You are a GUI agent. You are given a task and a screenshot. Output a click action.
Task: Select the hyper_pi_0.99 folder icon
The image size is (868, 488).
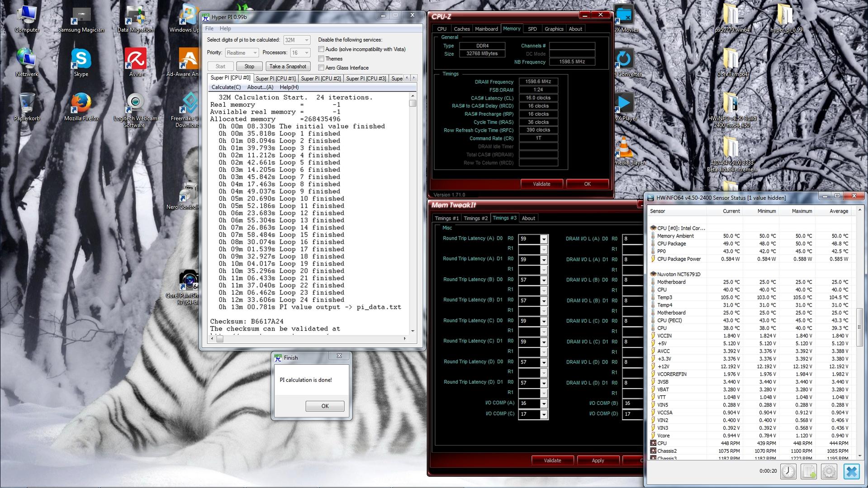coord(786,18)
